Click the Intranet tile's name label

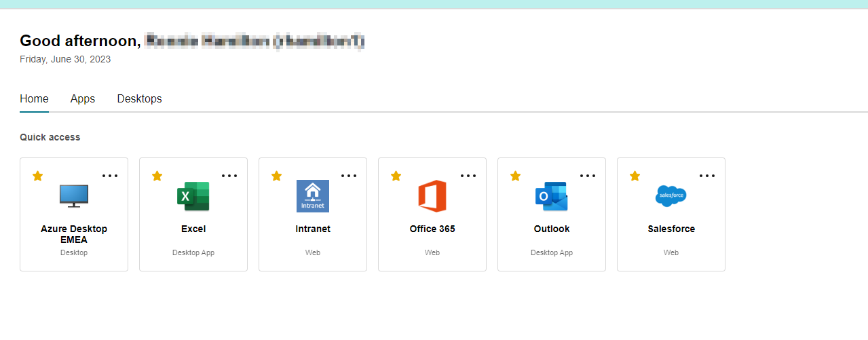click(x=313, y=229)
